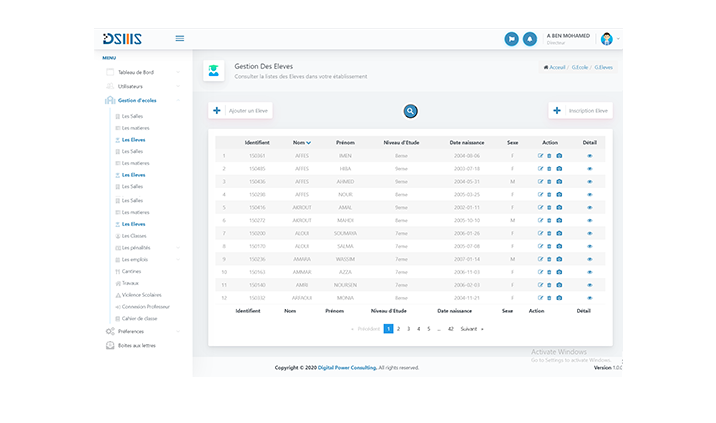Click the Inscription Eleve button

pos(580,110)
